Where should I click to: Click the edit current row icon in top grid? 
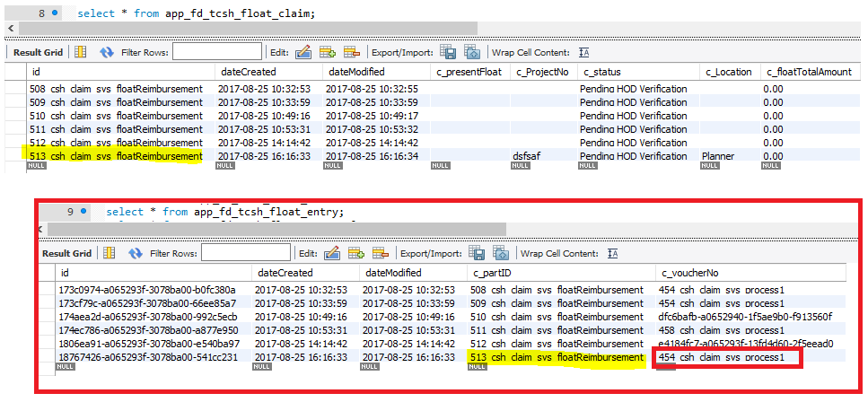(302, 52)
